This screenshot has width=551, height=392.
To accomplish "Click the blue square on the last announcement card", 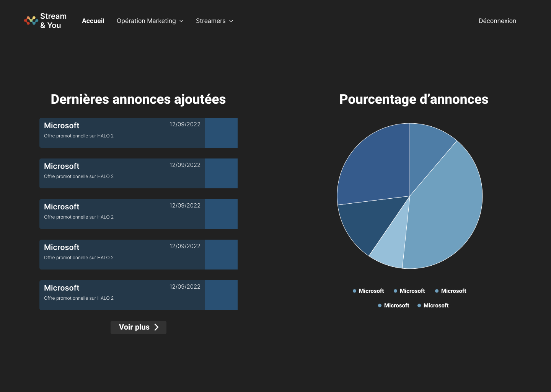I will click(x=221, y=295).
